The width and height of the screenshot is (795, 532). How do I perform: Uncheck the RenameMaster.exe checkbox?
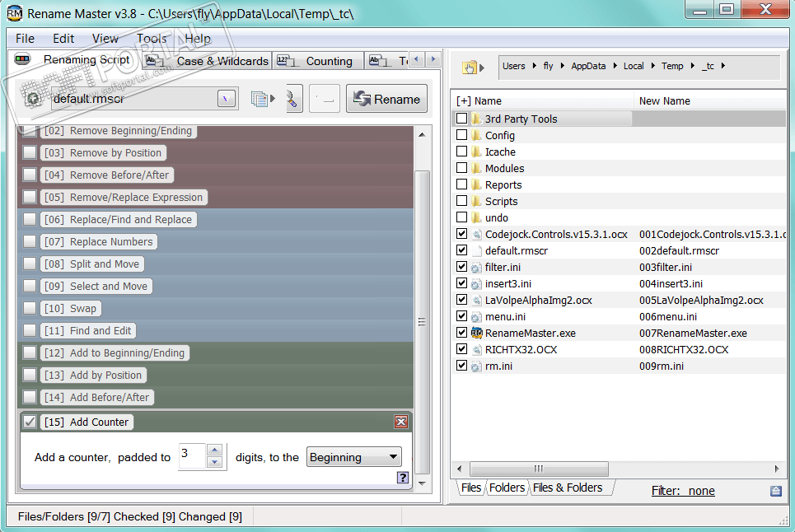461,333
